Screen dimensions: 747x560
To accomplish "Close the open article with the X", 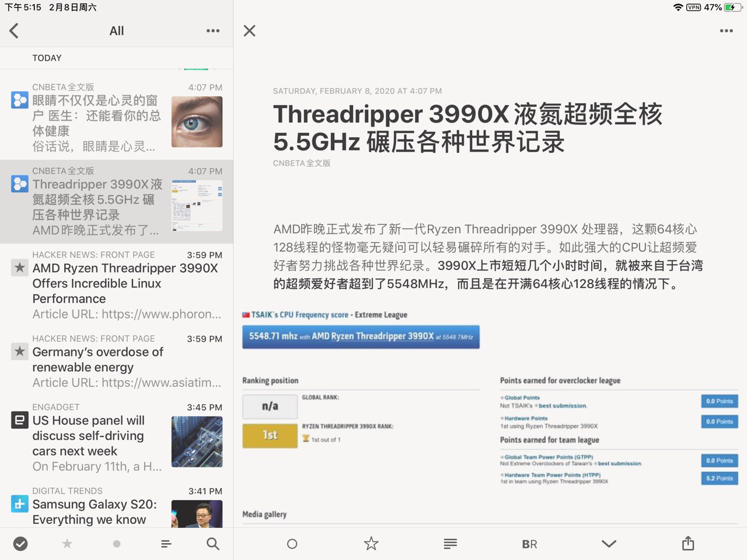I will (249, 31).
